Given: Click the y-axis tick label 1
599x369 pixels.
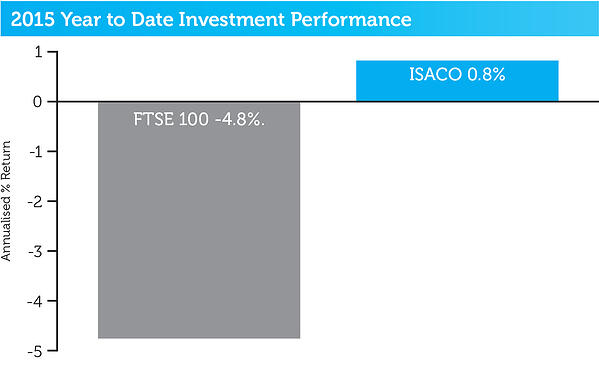Looking at the screenshot, I should [38, 52].
